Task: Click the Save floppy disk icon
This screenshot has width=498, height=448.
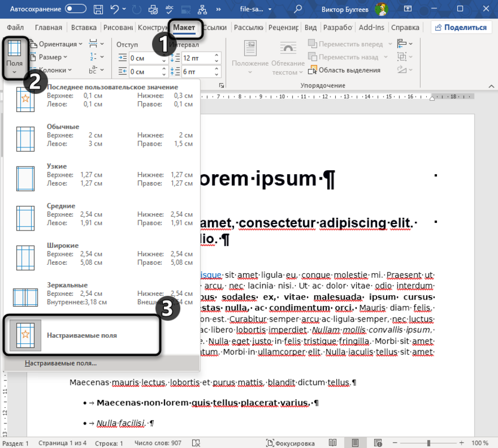Action: click(x=98, y=9)
